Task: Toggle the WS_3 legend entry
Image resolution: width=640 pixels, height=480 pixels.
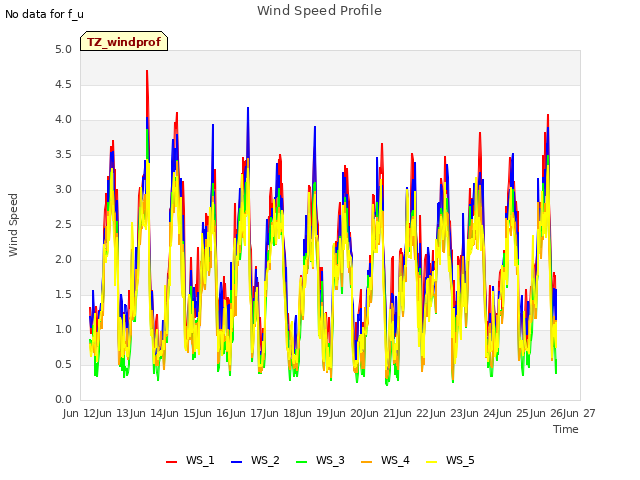Action: (320, 460)
